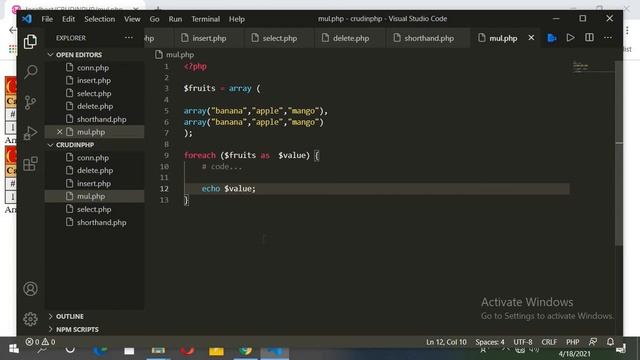Switch to the shorthand.php tab
Image resolution: width=640 pixels, height=360 pixels.
coord(428,38)
